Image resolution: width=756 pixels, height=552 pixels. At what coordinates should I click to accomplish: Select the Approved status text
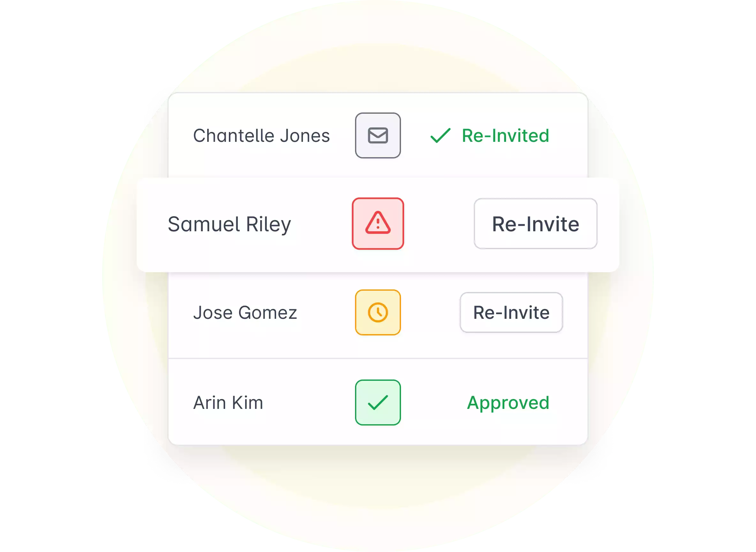[x=508, y=403]
